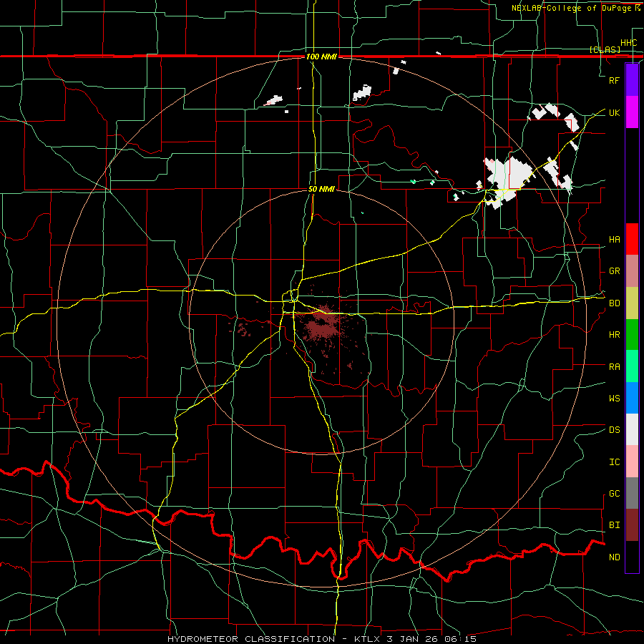Click the BI legend label
This screenshot has width=644, height=644.
point(615,525)
